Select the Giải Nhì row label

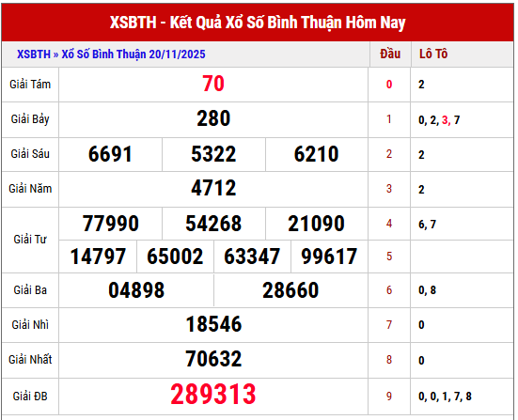point(30,325)
